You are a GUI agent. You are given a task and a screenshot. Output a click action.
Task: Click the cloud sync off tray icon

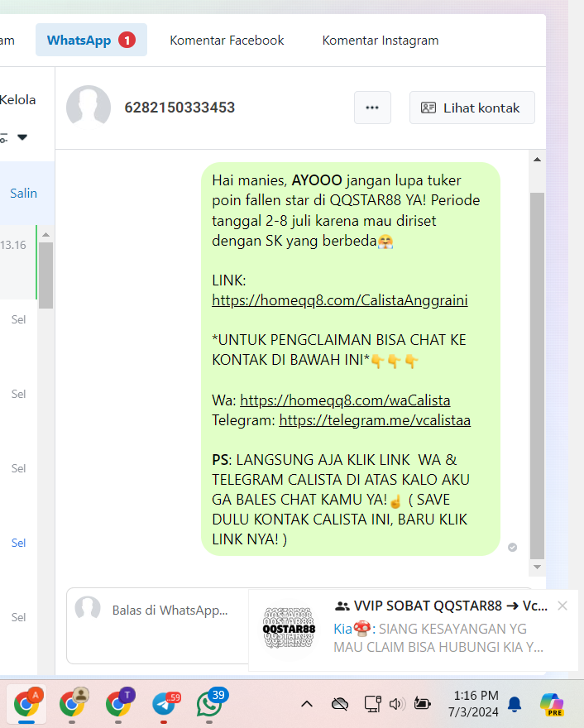340,704
